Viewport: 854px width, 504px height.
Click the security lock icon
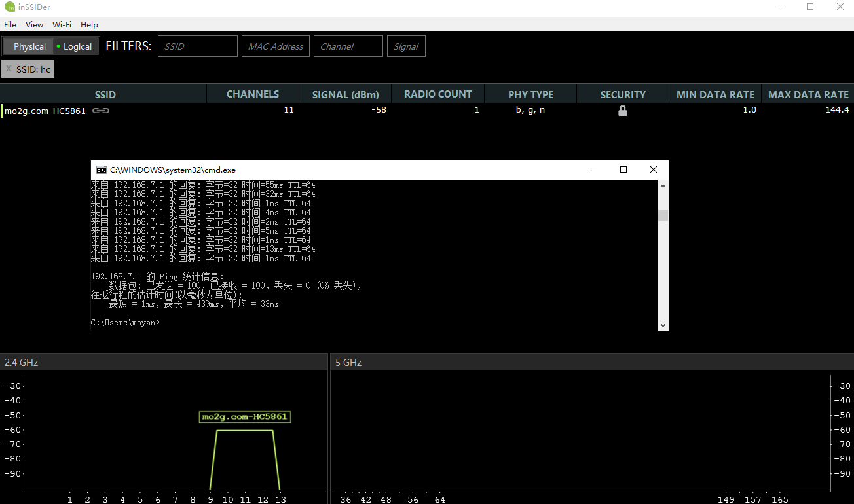(x=623, y=111)
